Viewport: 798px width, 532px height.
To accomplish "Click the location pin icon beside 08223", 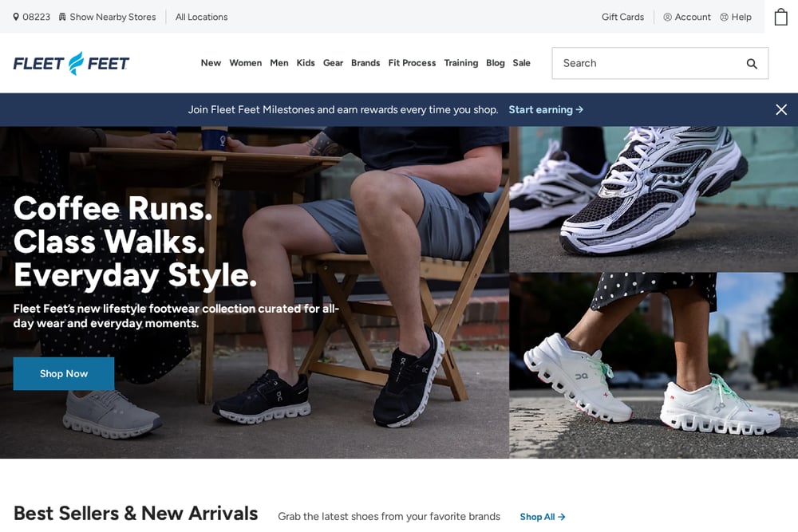I will coord(16,17).
